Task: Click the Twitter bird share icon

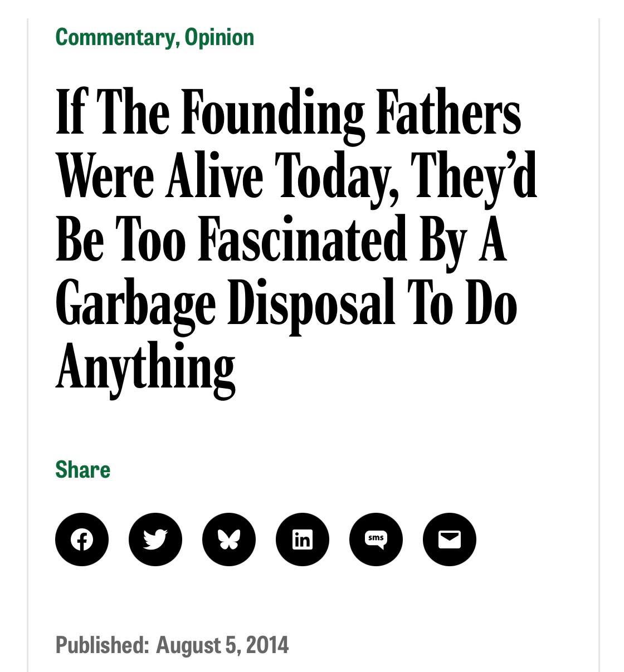Action: [155, 539]
